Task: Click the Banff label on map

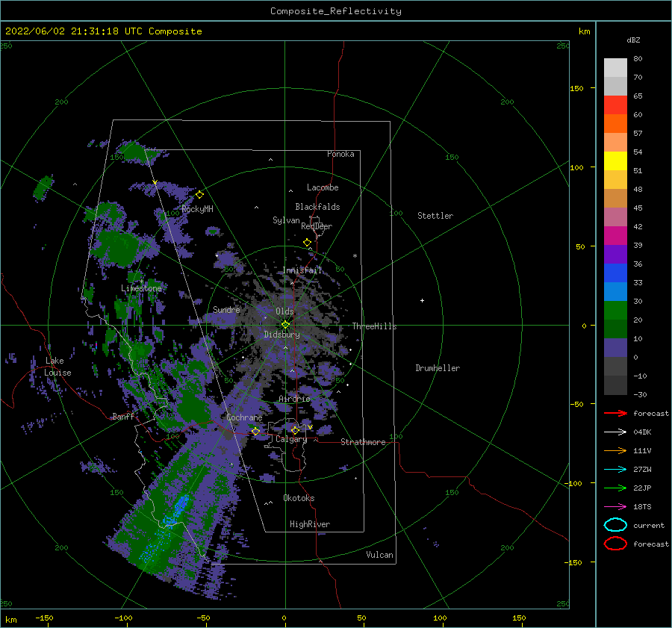Action: point(123,416)
